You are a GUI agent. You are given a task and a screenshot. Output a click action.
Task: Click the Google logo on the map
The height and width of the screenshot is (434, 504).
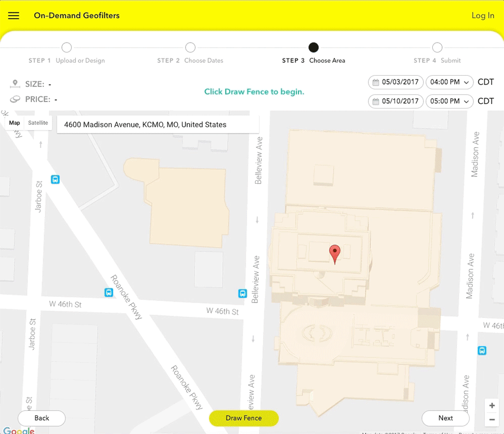pyautogui.click(x=19, y=431)
